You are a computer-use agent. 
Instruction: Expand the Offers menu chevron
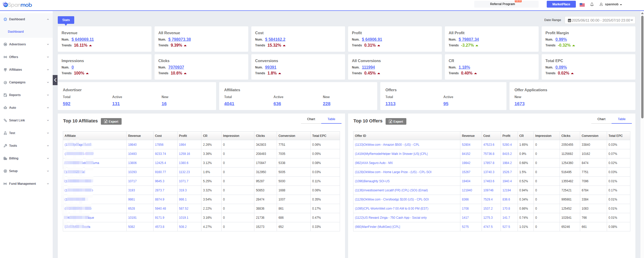point(48,57)
